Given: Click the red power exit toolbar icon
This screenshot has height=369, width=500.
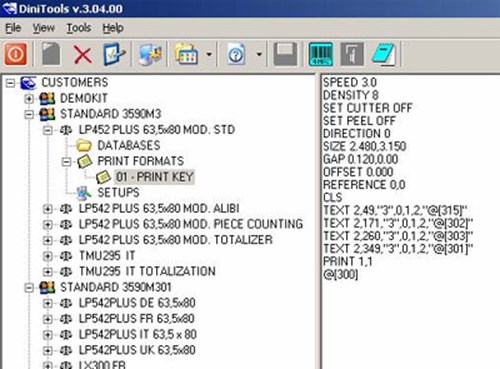Looking at the screenshot, I should [15, 54].
